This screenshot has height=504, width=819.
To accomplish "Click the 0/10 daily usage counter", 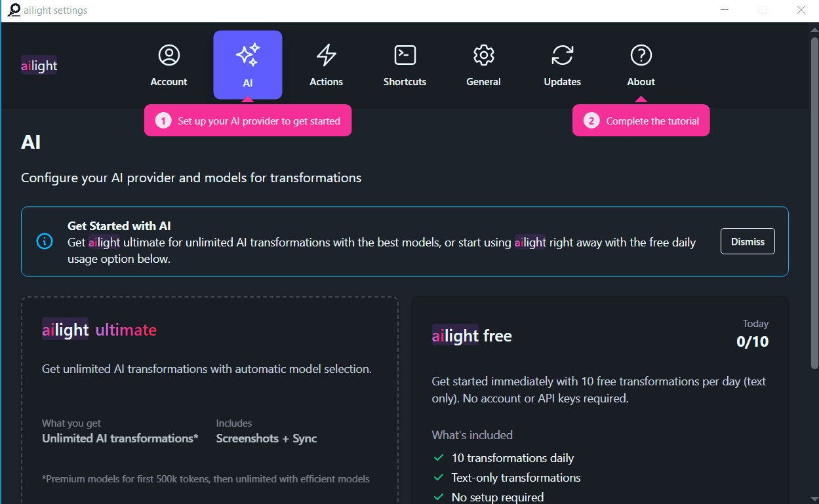I will coord(752,341).
